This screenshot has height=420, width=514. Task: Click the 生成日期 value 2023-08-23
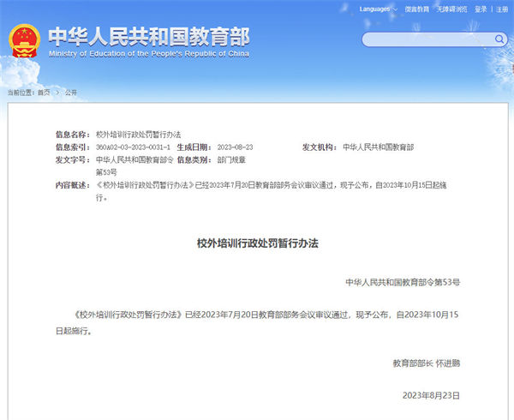coord(235,147)
